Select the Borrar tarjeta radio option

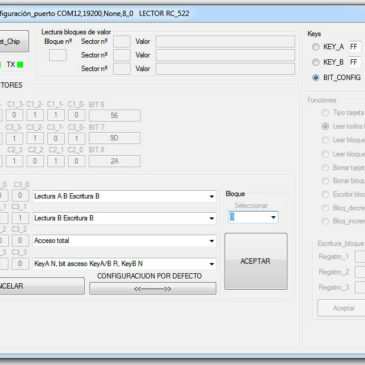(x=325, y=167)
